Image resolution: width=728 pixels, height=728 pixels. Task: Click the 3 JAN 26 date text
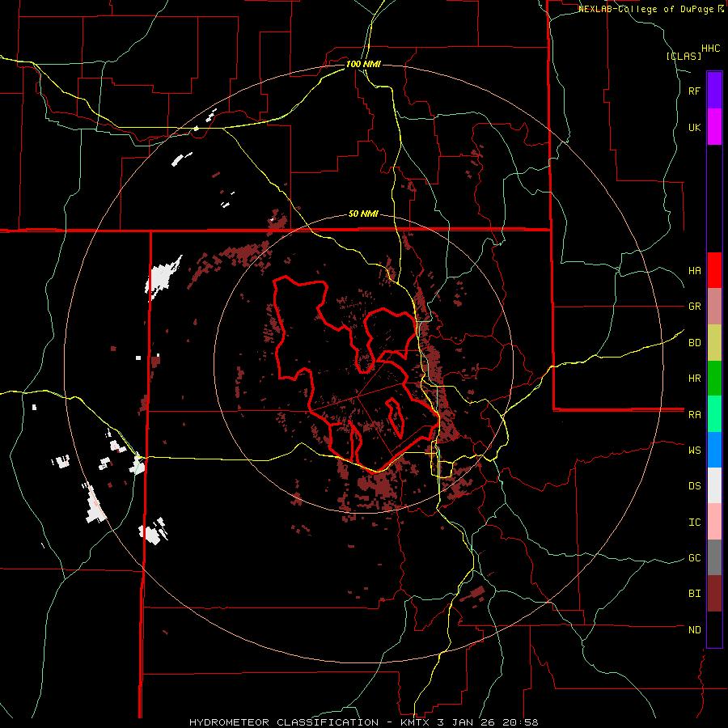(468, 722)
